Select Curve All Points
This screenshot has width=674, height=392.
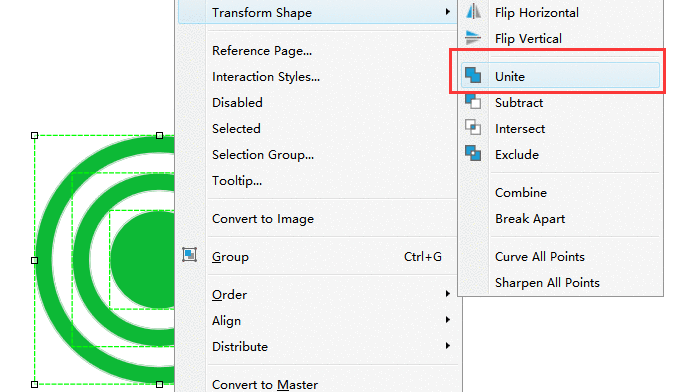coord(539,257)
